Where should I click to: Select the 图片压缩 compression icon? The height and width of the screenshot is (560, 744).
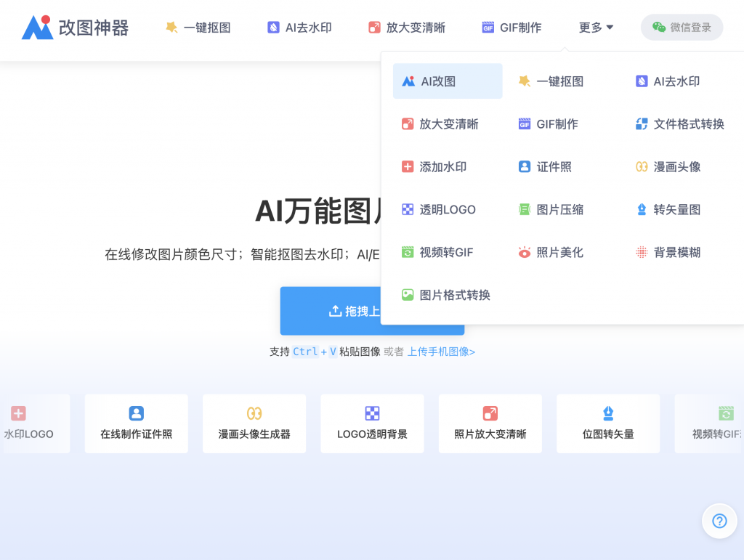click(x=524, y=209)
